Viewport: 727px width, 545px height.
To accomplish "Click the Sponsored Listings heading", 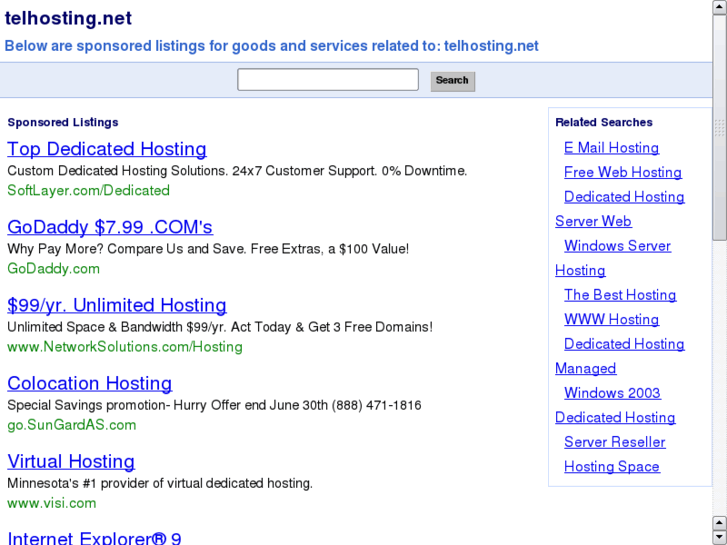I will (63, 122).
